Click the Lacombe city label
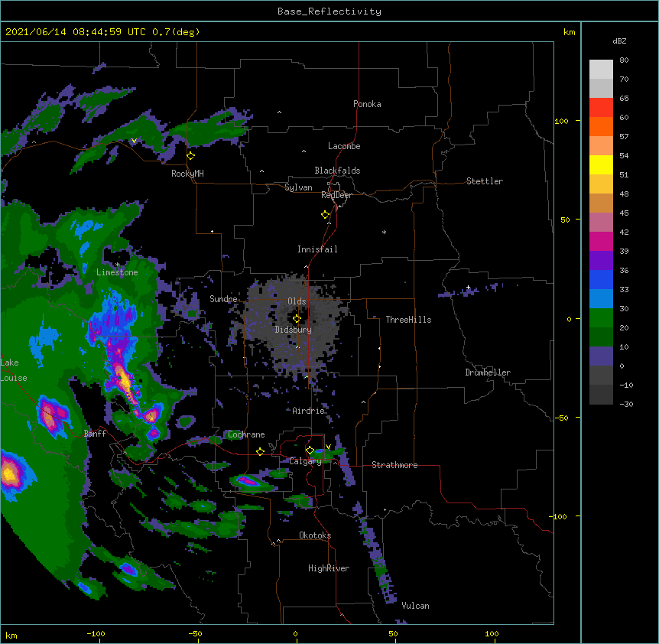Screen dimensions: 659x644 344,146
